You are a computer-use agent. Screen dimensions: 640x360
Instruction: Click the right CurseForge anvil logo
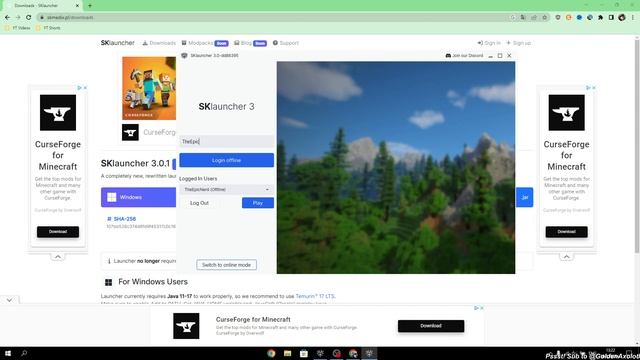point(567,113)
